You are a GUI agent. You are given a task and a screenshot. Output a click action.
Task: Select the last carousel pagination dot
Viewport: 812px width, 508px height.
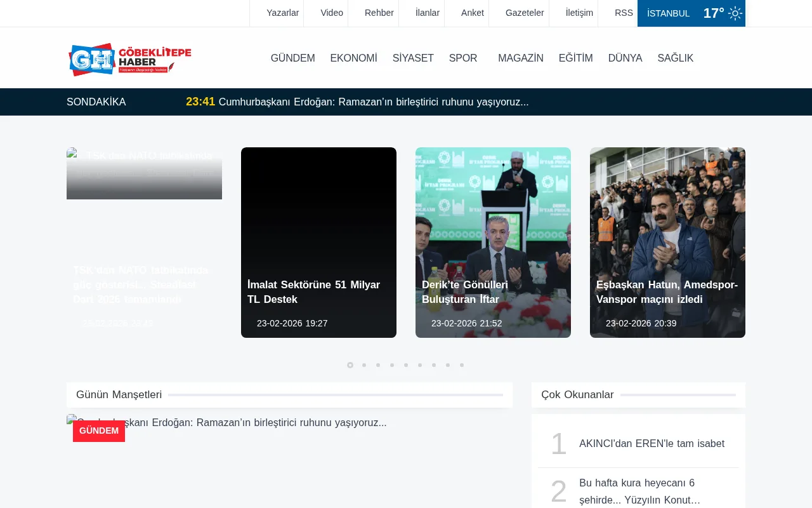(461, 365)
